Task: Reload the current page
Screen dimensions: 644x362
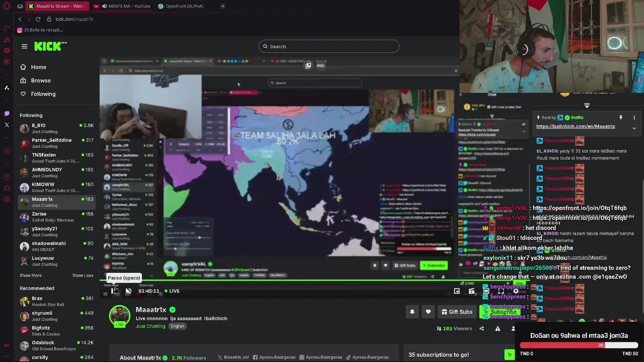Action: (x=38, y=19)
